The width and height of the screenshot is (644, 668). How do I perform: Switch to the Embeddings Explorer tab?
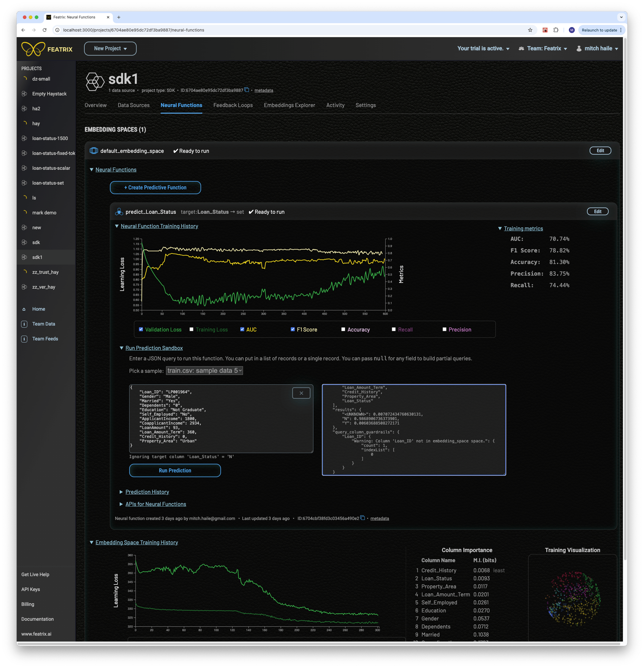click(x=290, y=106)
